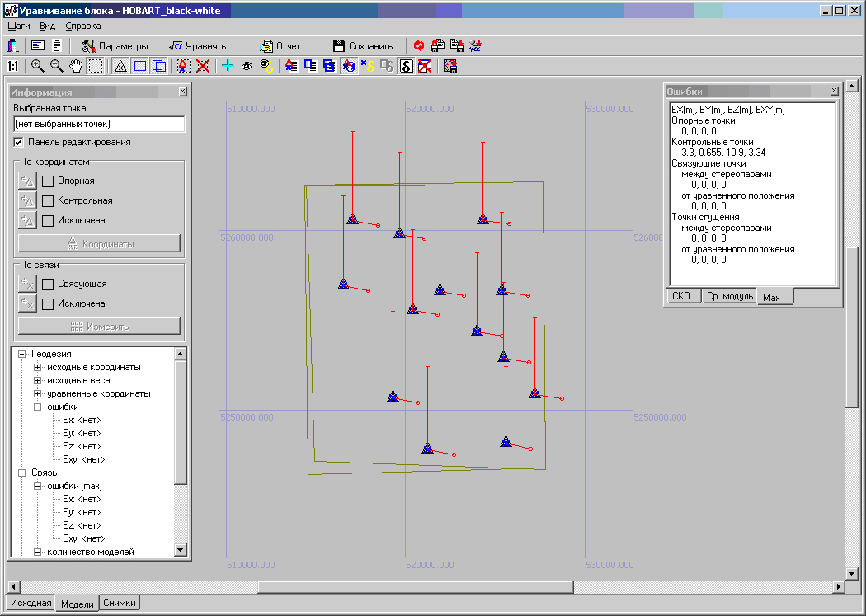Expand the исходные координаты tree node
The height and width of the screenshot is (616, 866).
point(37,367)
